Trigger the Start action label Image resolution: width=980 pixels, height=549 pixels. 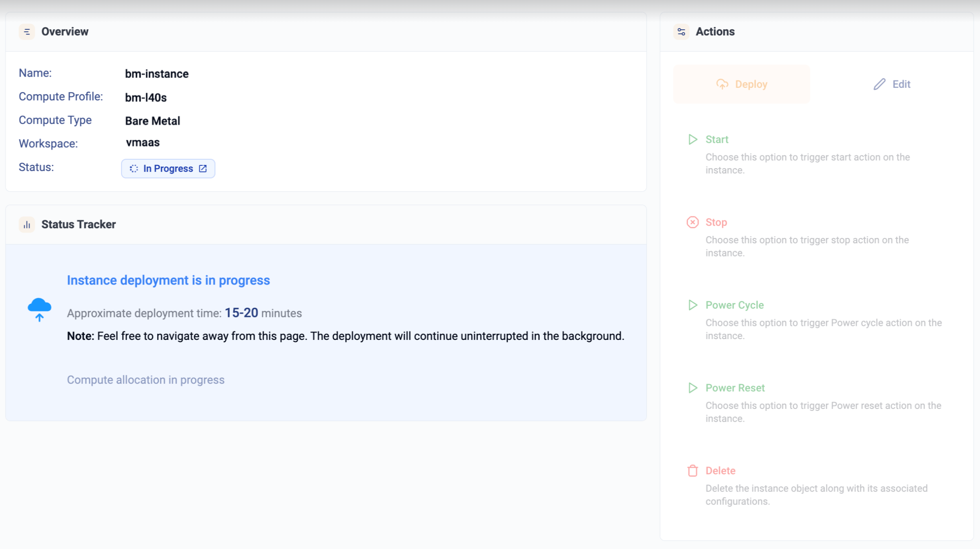717,140
